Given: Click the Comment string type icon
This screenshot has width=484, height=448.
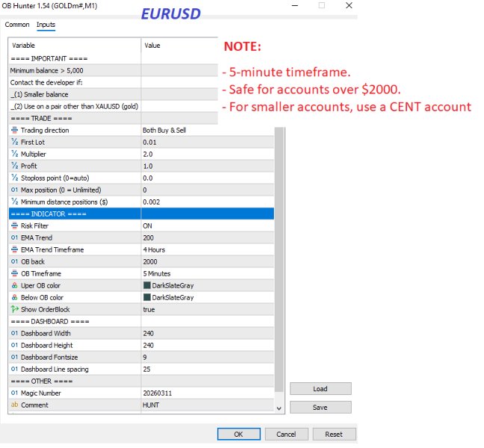Looking at the screenshot, I should pos(14,405).
